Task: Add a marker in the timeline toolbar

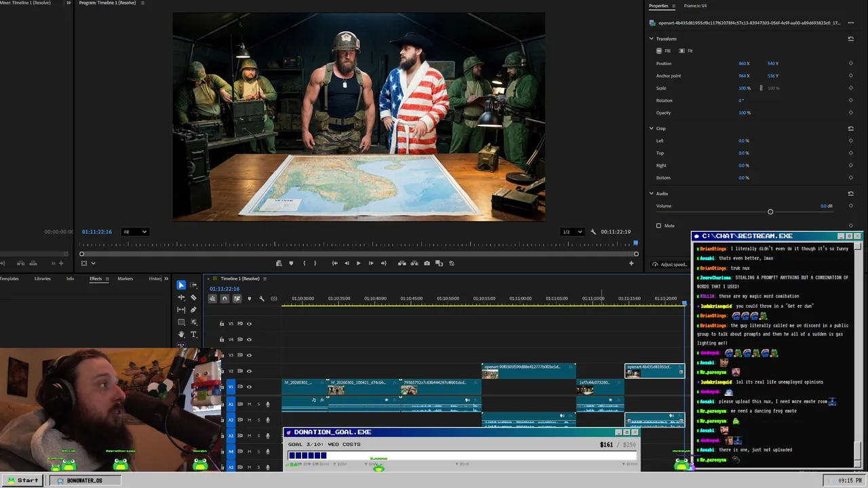Action: (x=249, y=298)
